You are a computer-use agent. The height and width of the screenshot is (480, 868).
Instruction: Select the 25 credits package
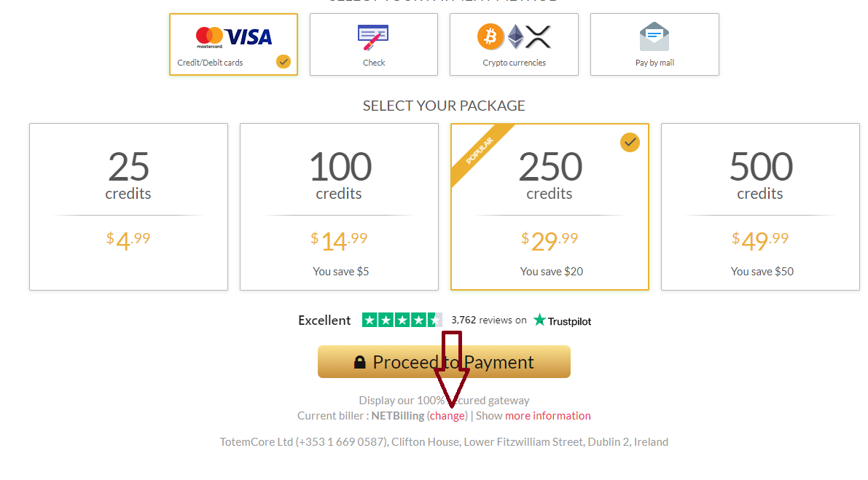128,207
